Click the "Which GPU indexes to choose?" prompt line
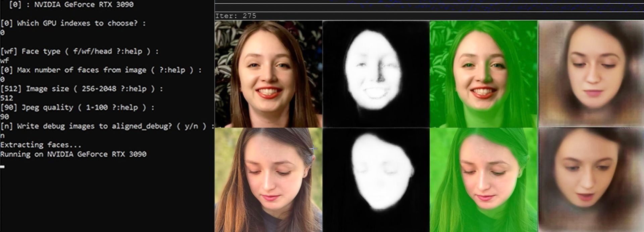 tap(73, 23)
